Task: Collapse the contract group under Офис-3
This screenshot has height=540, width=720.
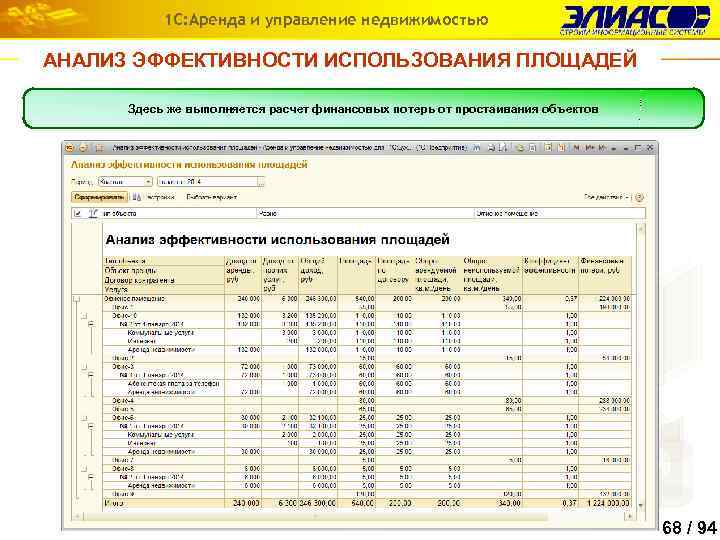Action: click(91, 375)
